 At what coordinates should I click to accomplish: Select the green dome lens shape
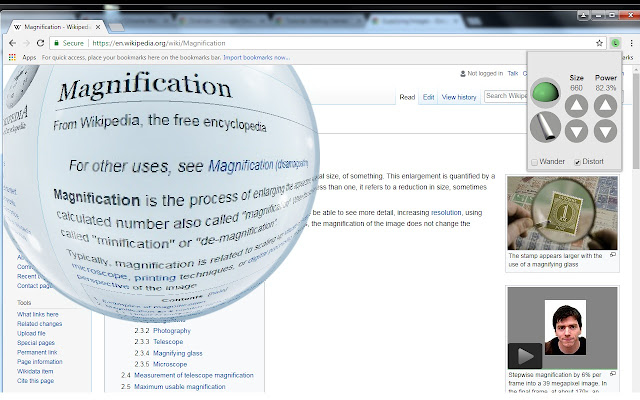545,92
